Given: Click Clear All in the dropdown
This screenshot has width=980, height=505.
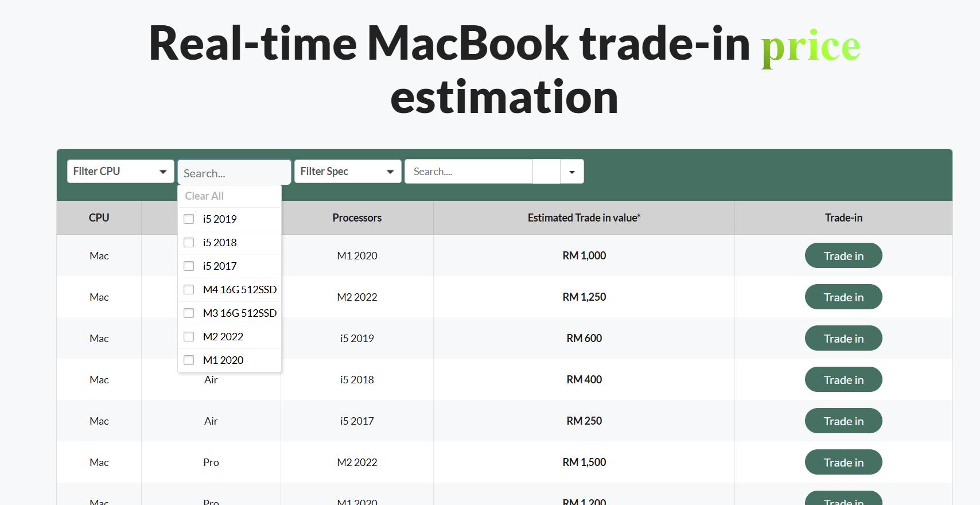Looking at the screenshot, I should (204, 196).
